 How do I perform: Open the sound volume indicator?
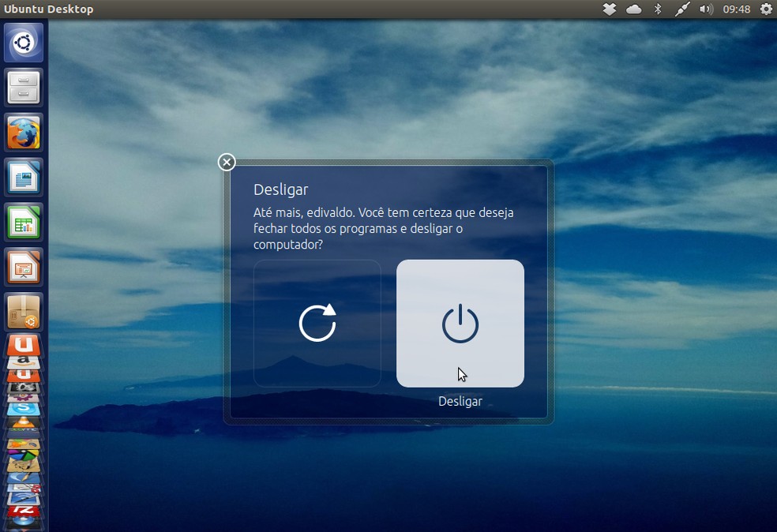click(x=706, y=9)
